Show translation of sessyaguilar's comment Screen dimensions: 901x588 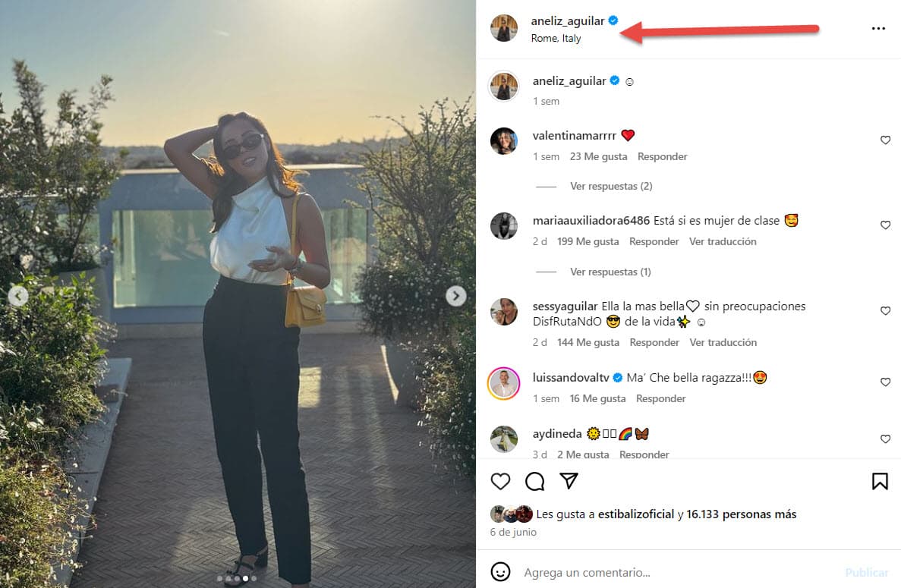[x=723, y=342]
